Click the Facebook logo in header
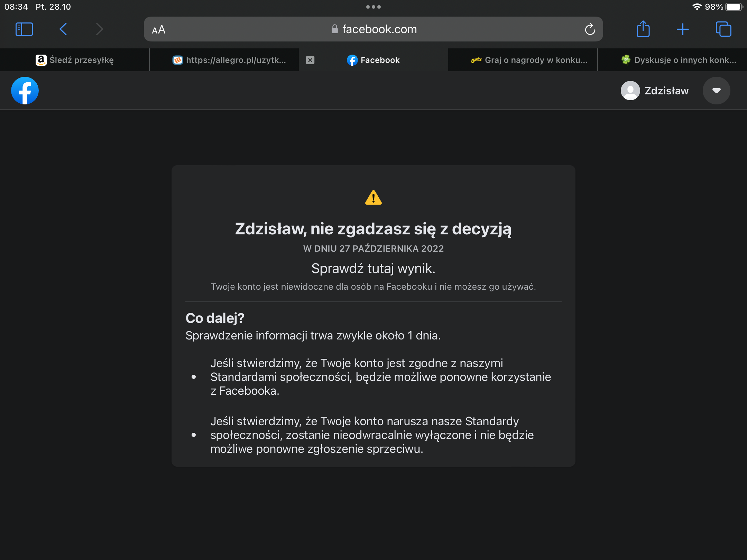Screen dimensions: 747x560 pos(25,91)
